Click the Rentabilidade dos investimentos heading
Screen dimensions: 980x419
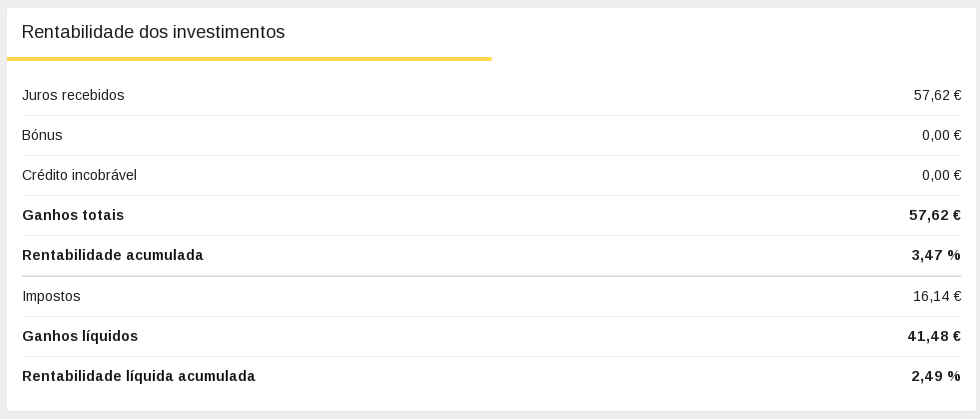click(x=153, y=32)
